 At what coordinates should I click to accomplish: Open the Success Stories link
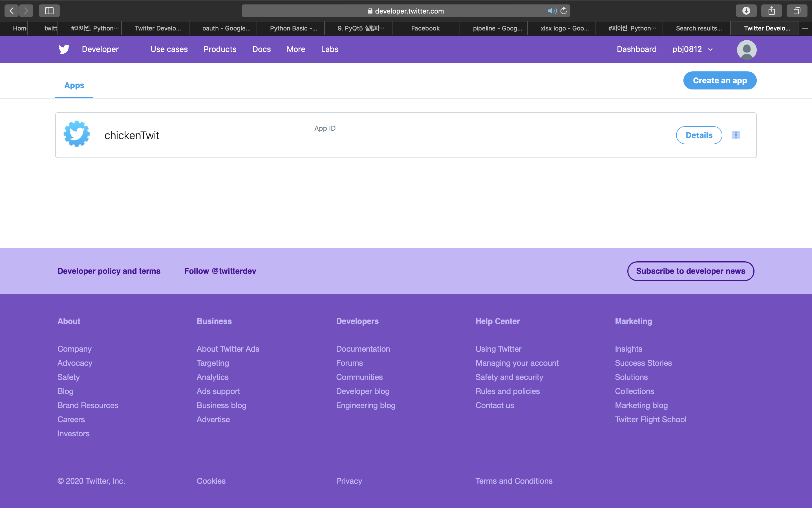tap(643, 363)
